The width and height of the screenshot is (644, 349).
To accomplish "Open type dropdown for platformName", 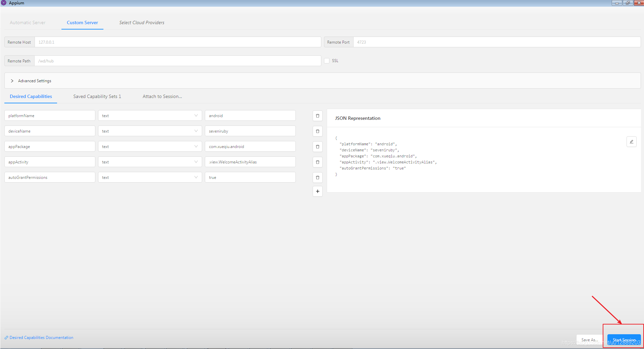I will pos(150,115).
